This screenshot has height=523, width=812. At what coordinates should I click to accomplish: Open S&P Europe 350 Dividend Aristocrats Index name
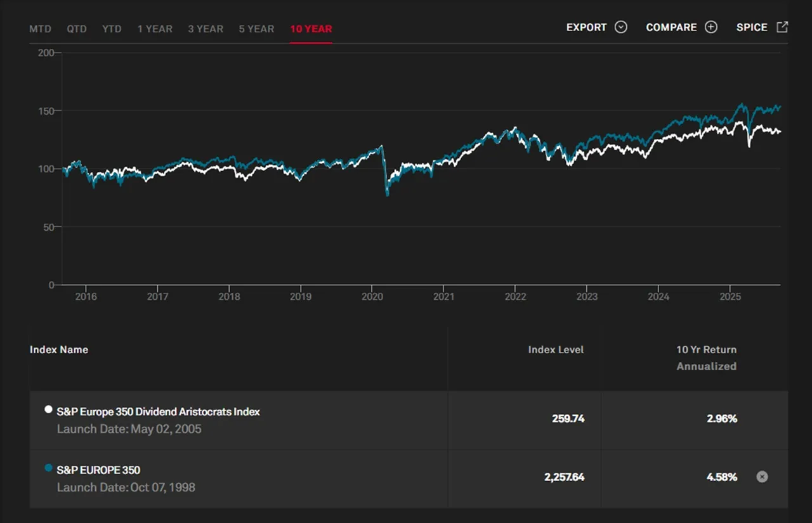point(158,411)
